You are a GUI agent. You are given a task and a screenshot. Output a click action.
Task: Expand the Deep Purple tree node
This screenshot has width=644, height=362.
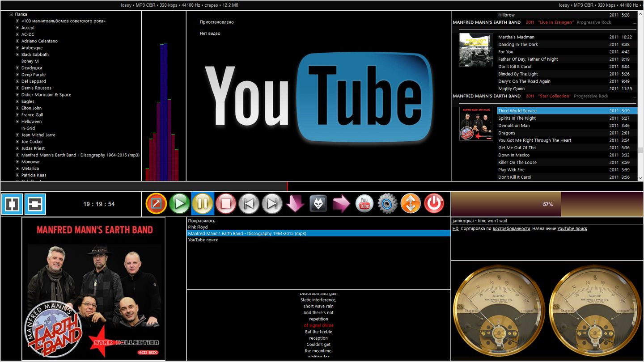[x=17, y=75]
